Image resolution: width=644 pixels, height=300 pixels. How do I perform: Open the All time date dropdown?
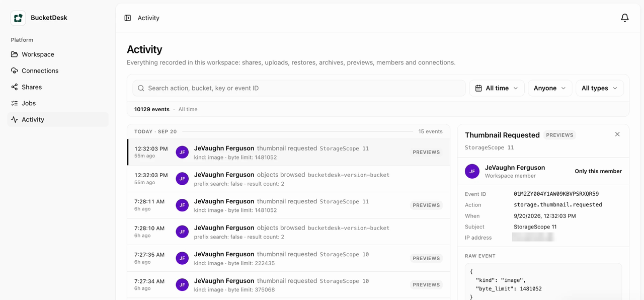pyautogui.click(x=497, y=88)
